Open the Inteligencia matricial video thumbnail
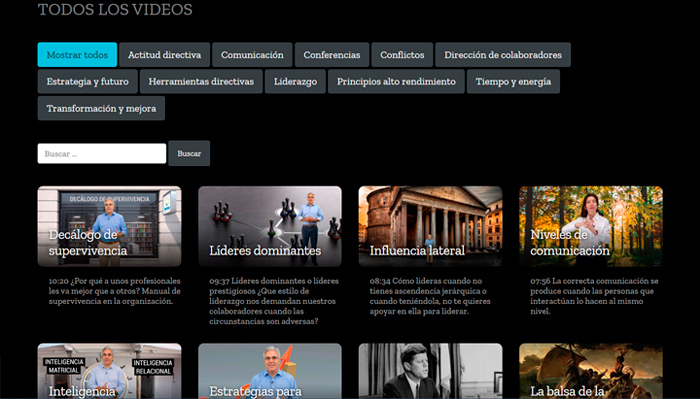The image size is (700, 399). (109, 371)
